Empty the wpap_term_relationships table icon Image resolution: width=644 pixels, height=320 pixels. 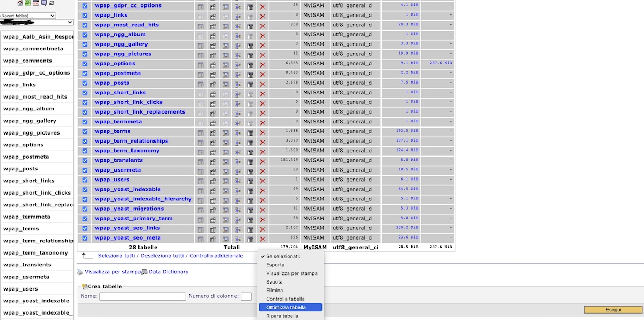(250, 142)
